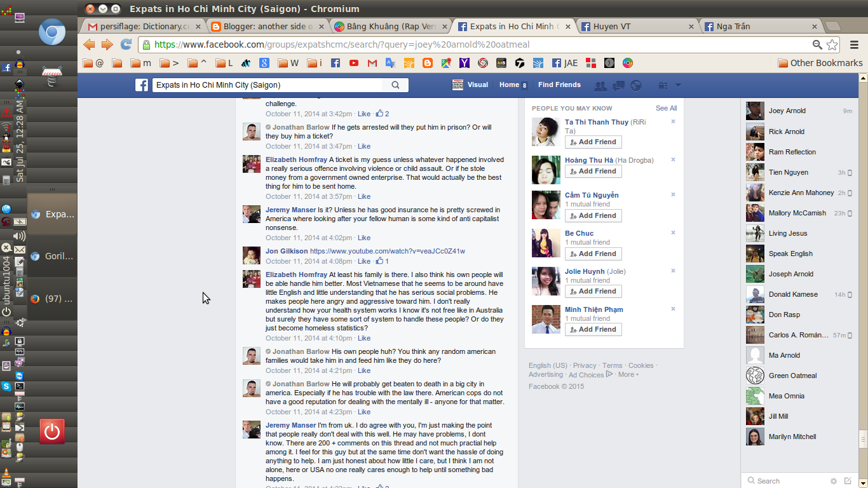Click the Facebook group search input field
This screenshot has height=488, width=868.
tap(268, 85)
